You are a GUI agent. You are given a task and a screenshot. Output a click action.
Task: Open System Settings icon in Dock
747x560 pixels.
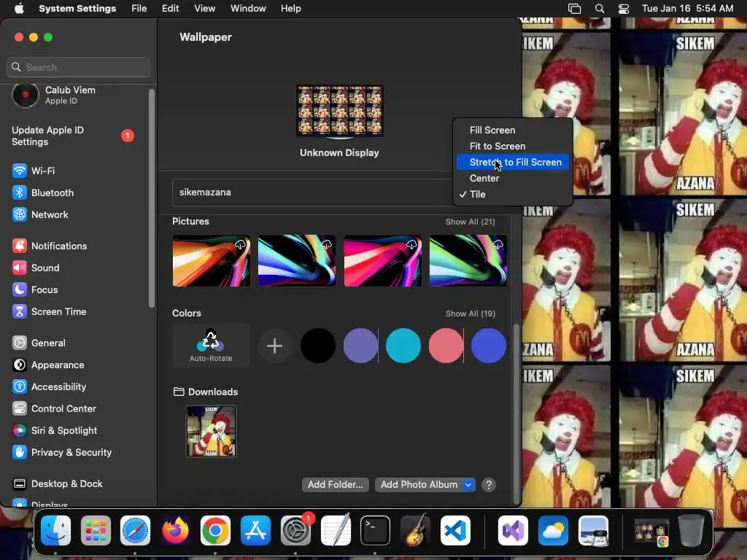295,531
